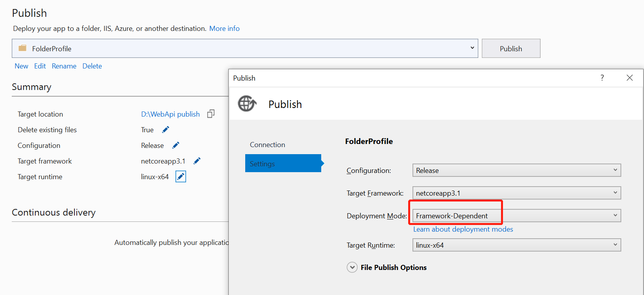
Task: Click the globe Publish icon in dialog
Action: (x=247, y=104)
